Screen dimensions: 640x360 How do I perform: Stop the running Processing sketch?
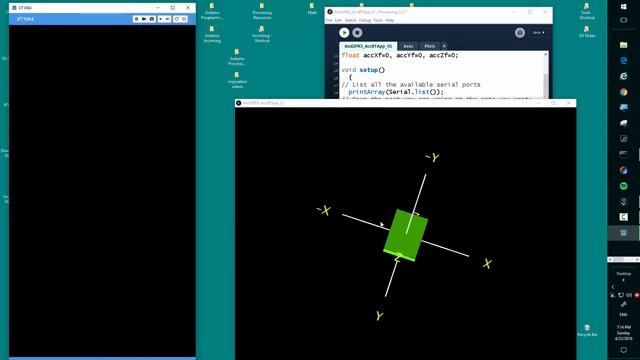357,33
